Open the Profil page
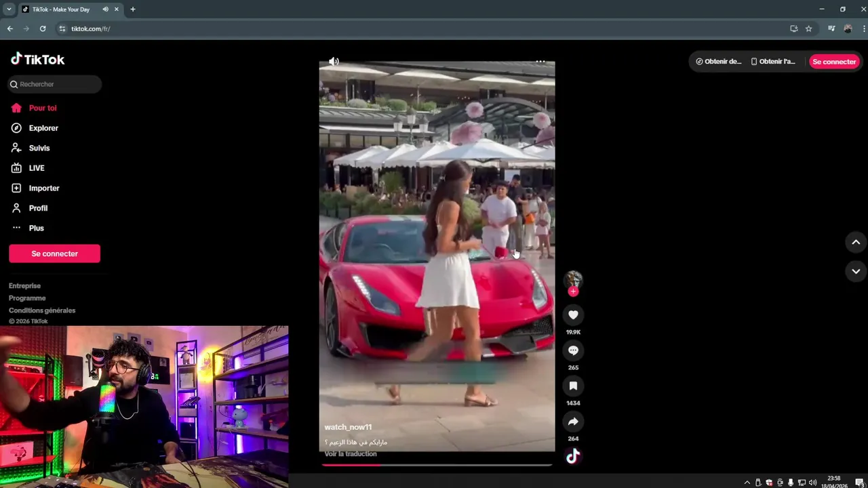Viewport: 868px width, 488px height. point(30,208)
